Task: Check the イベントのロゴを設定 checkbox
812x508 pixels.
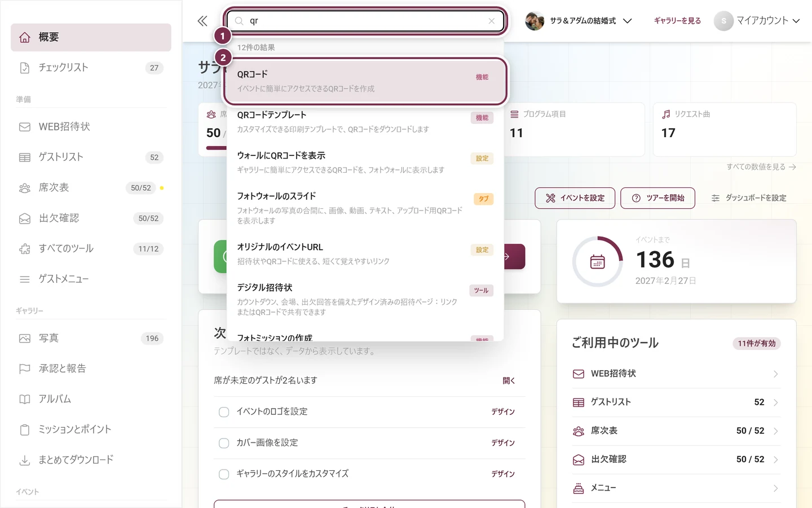Action: [224, 412]
